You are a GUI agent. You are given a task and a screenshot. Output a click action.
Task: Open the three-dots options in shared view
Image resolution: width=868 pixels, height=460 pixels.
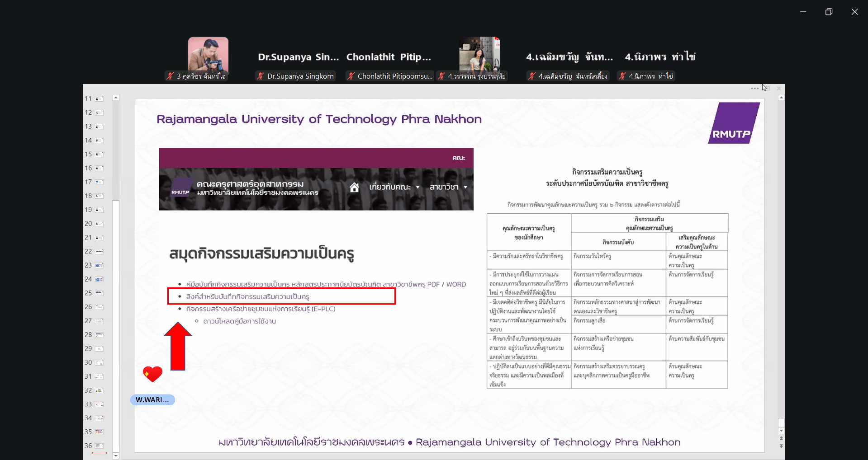tap(754, 89)
